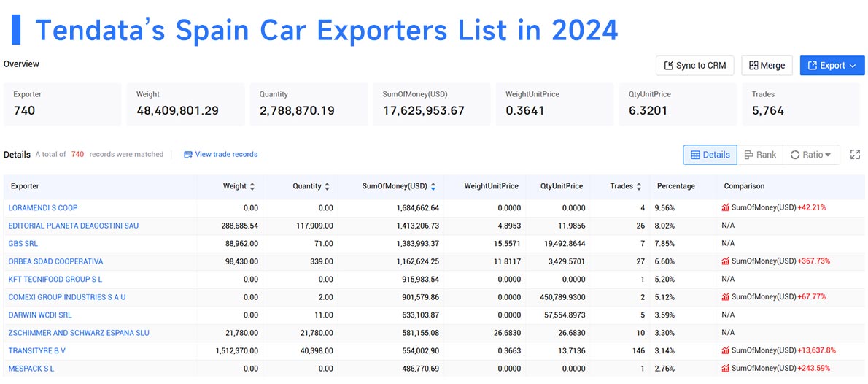This screenshot has height=384, width=868.
Task: Open LORAMENDI S COOP exporter link
Action: click(x=43, y=208)
